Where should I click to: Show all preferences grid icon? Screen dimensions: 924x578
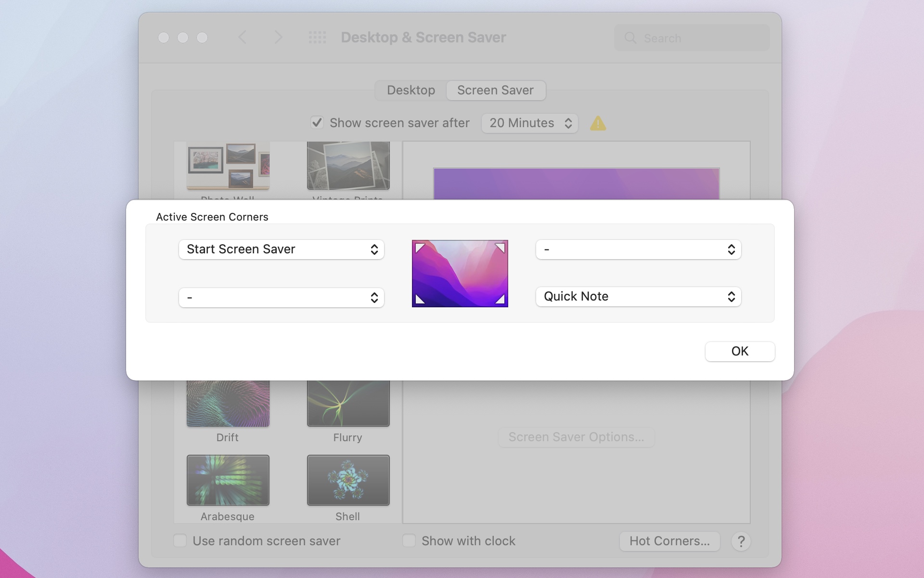317,37
